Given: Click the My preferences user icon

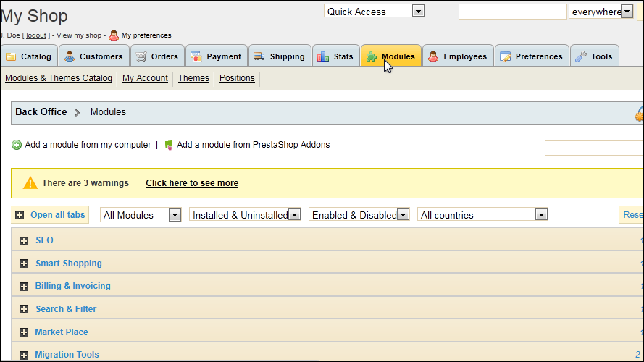Looking at the screenshot, I should 114,35.
